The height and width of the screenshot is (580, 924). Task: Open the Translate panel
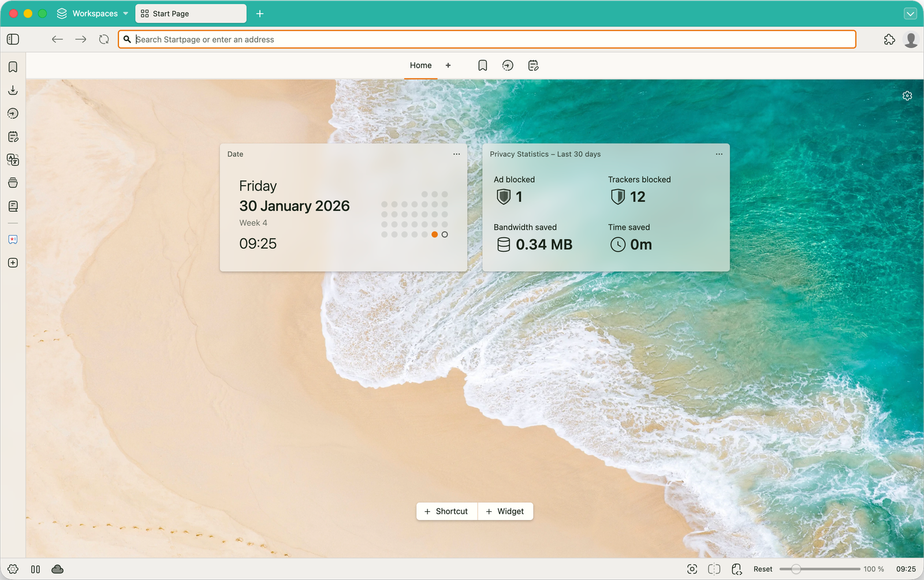point(13,160)
